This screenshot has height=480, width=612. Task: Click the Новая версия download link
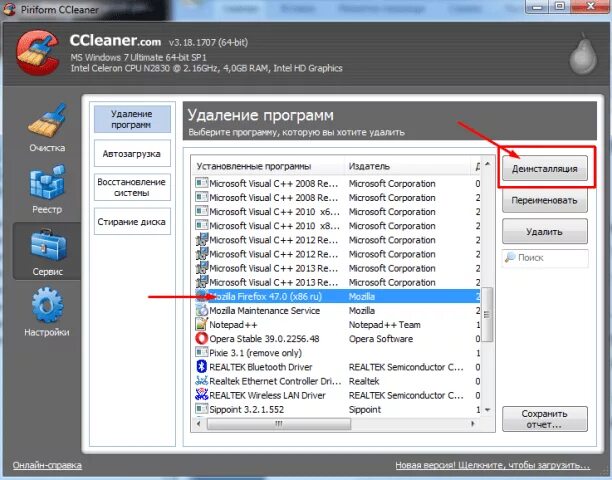tap(493, 465)
